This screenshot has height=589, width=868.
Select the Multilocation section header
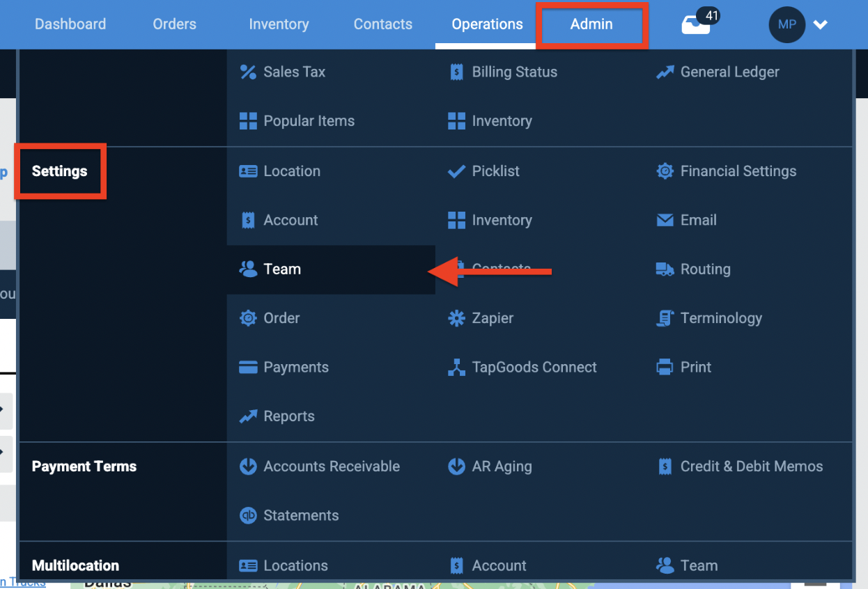[x=75, y=565]
